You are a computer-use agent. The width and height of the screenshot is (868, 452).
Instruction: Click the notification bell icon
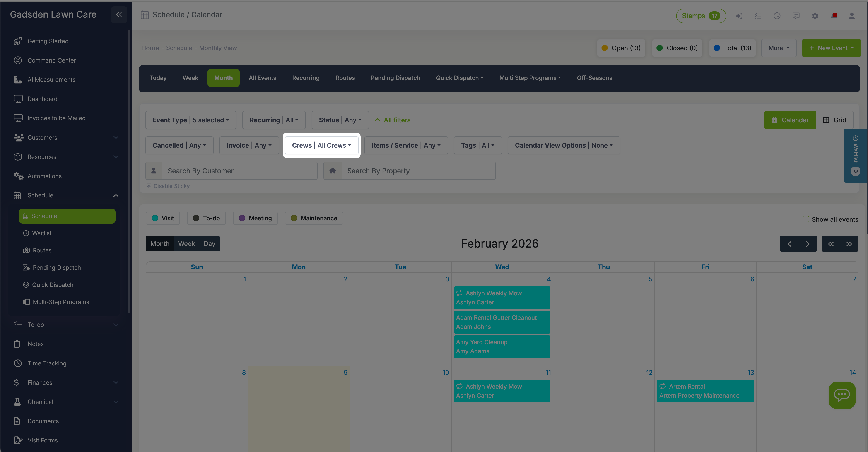(834, 16)
